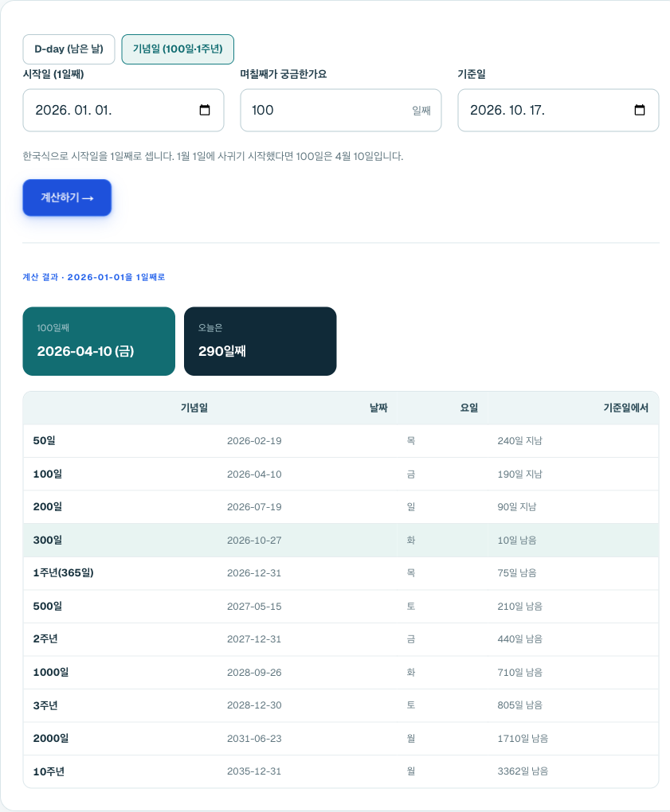Click the 계산하기 button

click(x=67, y=197)
